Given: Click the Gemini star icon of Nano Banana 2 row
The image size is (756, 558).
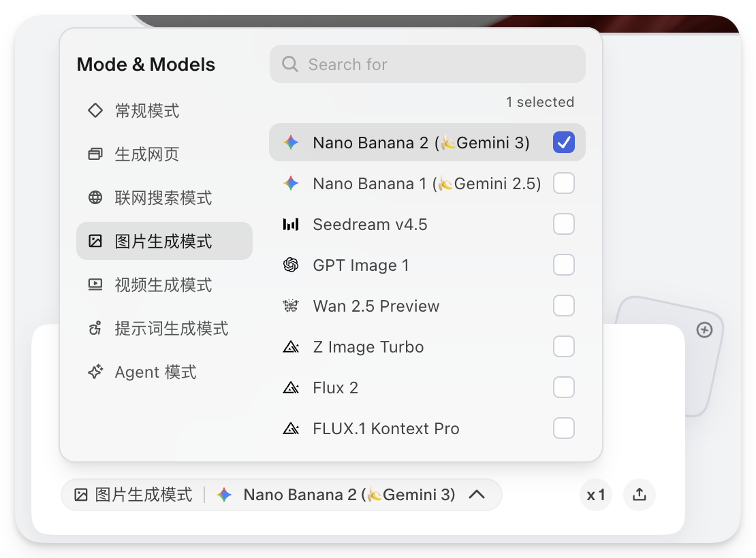Looking at the screenshot, I should click(x=291, y=142).
